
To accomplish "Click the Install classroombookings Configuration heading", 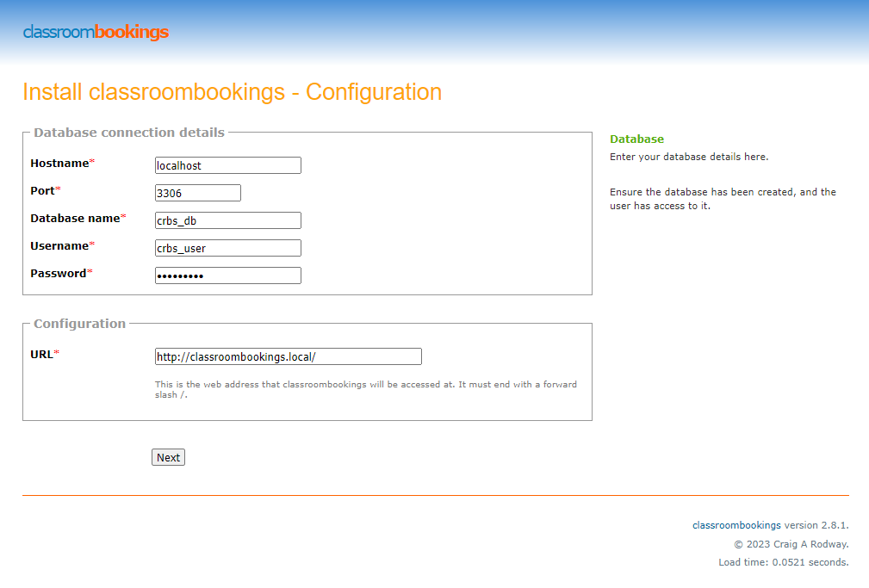I will 232,92.
